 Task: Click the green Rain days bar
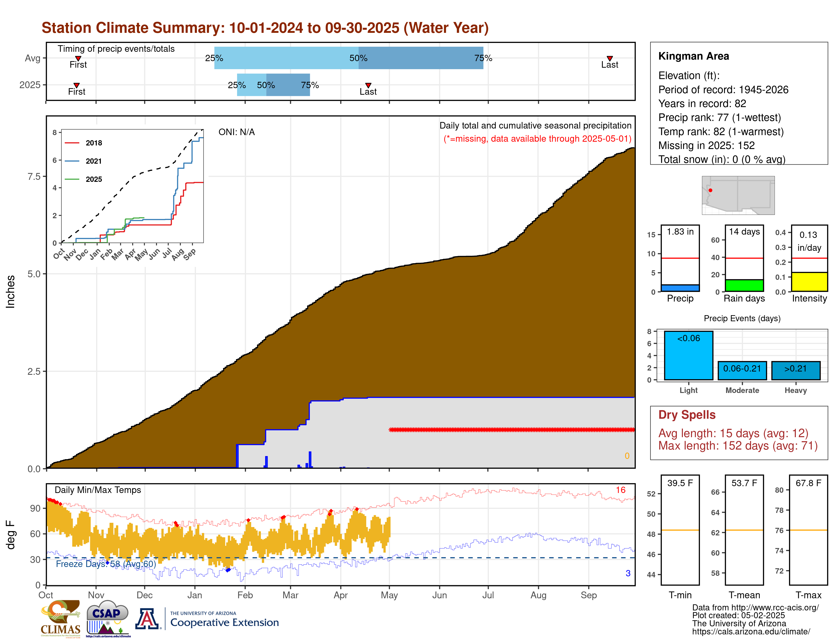(x=744, y=286)
